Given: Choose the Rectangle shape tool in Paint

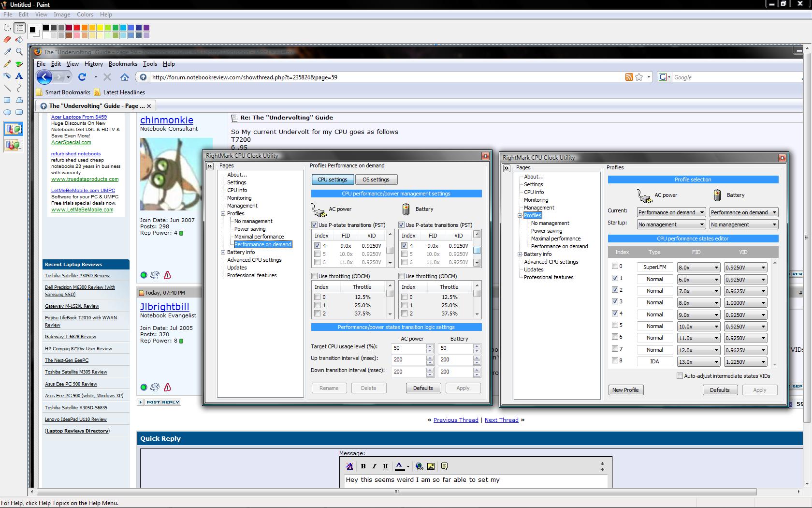Looking at the screenshot, I should click(7, 100).
